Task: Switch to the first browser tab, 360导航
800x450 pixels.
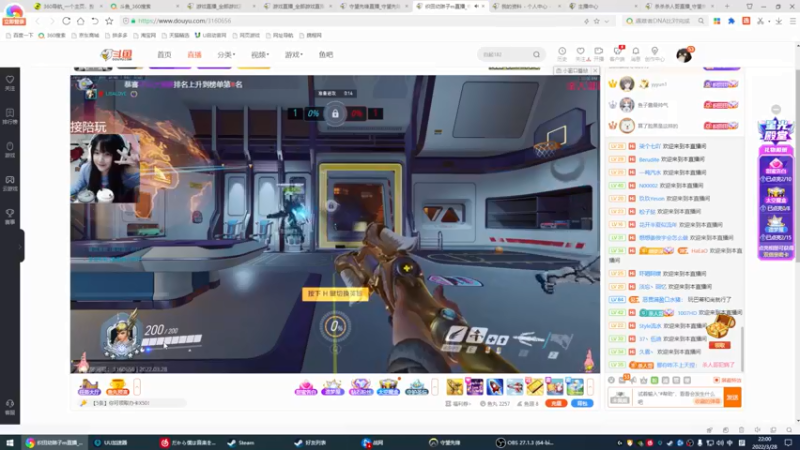Action: (x=66, y=6)
